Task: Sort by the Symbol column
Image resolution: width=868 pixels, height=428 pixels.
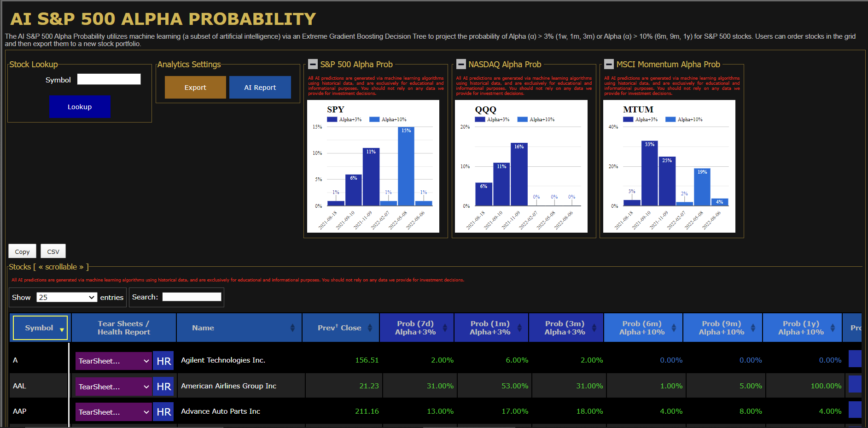Action: [41, 328]
